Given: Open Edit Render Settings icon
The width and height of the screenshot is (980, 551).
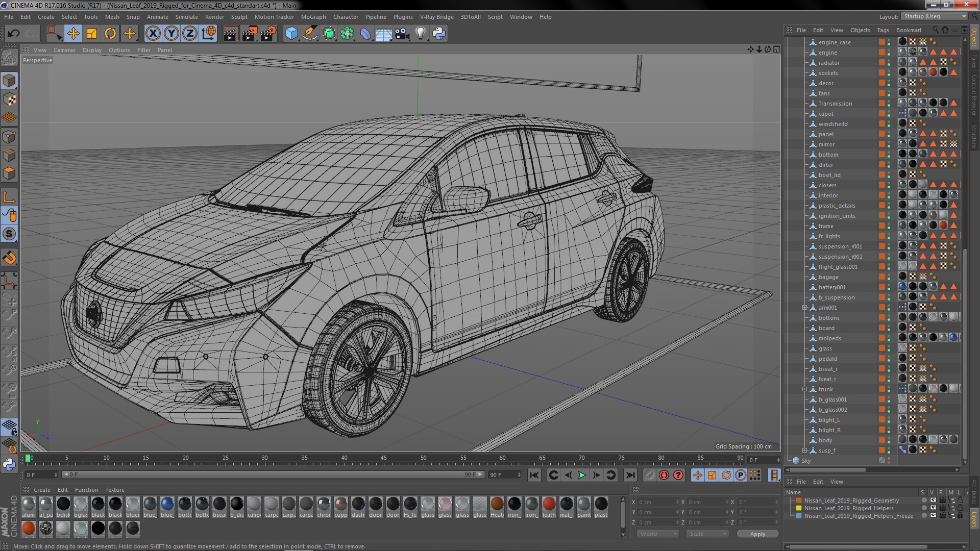Looking at the screenshot, I should click(x=268, y=34).
